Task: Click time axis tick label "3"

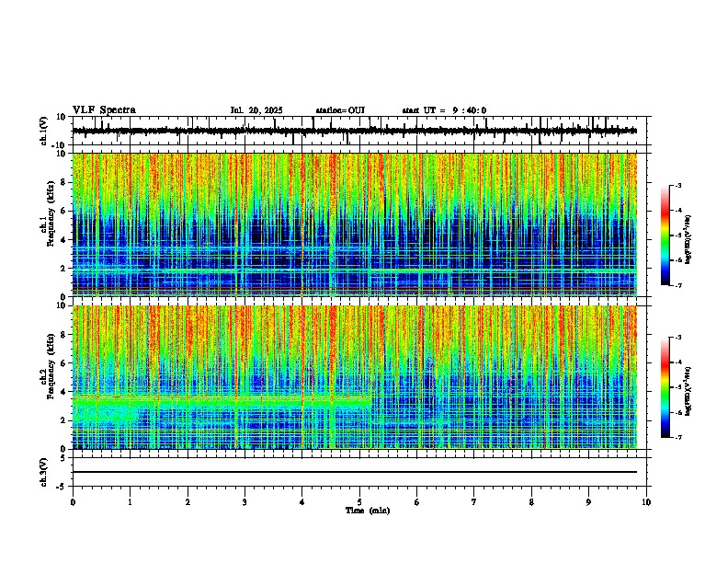Action: tap(245, 502)
